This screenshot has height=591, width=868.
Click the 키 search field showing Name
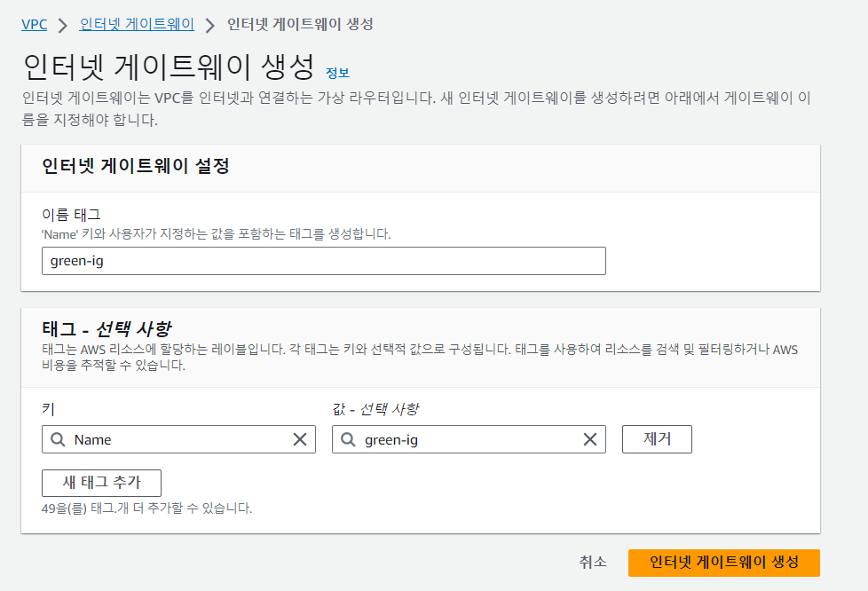178,439
